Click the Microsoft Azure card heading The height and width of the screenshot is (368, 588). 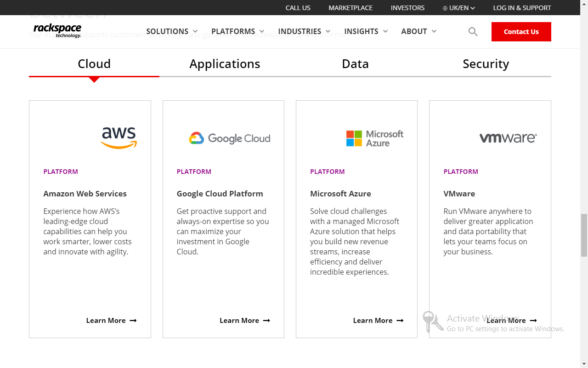coord(340,194)
